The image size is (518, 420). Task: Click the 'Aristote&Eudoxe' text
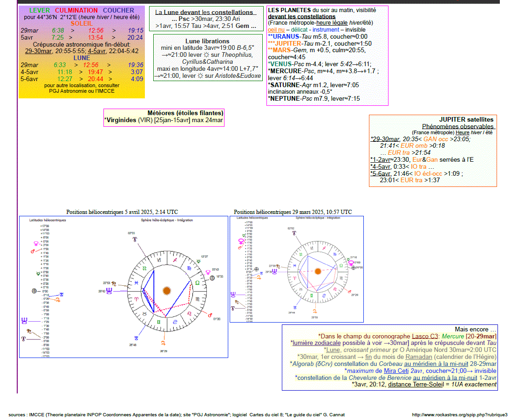coord(238,76)
